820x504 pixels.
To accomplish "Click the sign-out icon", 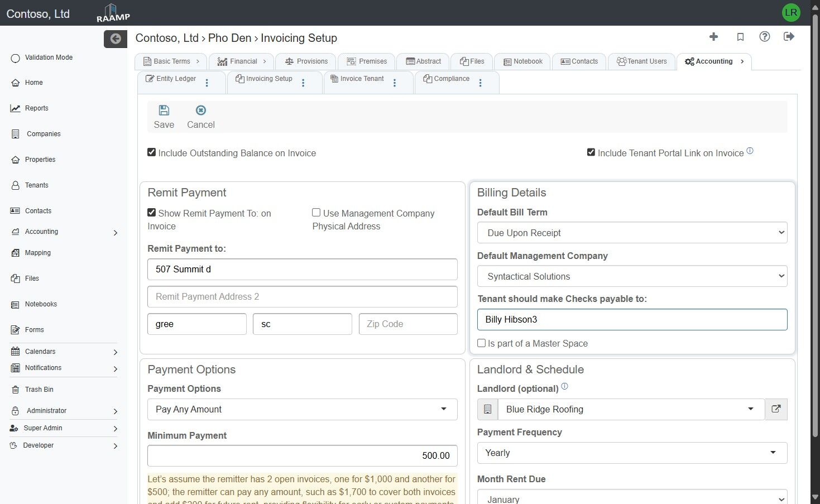I will coord(789,37).
